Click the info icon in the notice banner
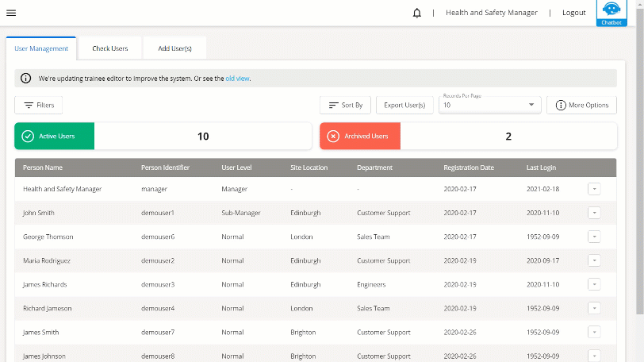The image size is (644, 362). pos(25,79)
